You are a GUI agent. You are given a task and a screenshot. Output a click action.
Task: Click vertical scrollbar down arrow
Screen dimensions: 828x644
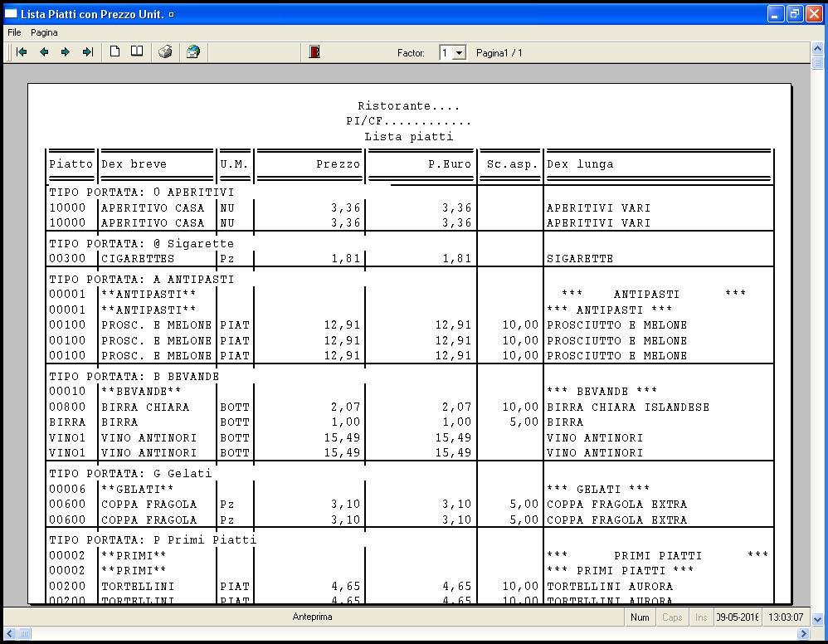pos(817,619)
